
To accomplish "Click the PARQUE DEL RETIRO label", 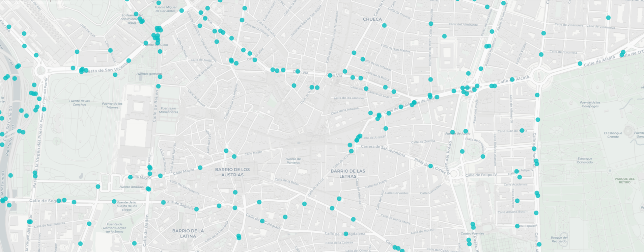I will coord(624,180).
